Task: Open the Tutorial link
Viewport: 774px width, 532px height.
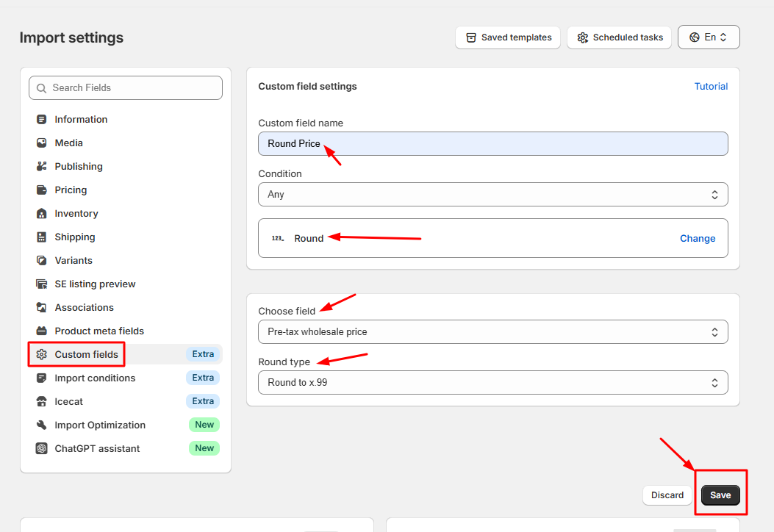Action: point(711,87)
